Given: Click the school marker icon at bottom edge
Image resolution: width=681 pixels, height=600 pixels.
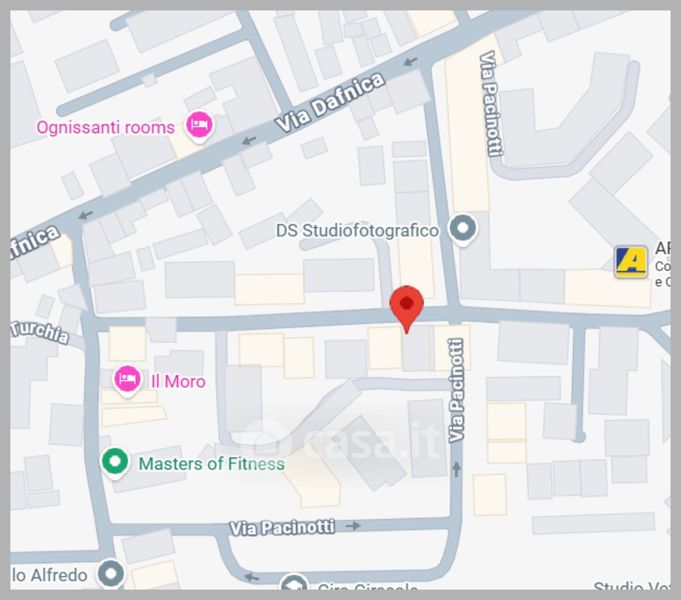Looking at the screenshot, I should [294, 582].
